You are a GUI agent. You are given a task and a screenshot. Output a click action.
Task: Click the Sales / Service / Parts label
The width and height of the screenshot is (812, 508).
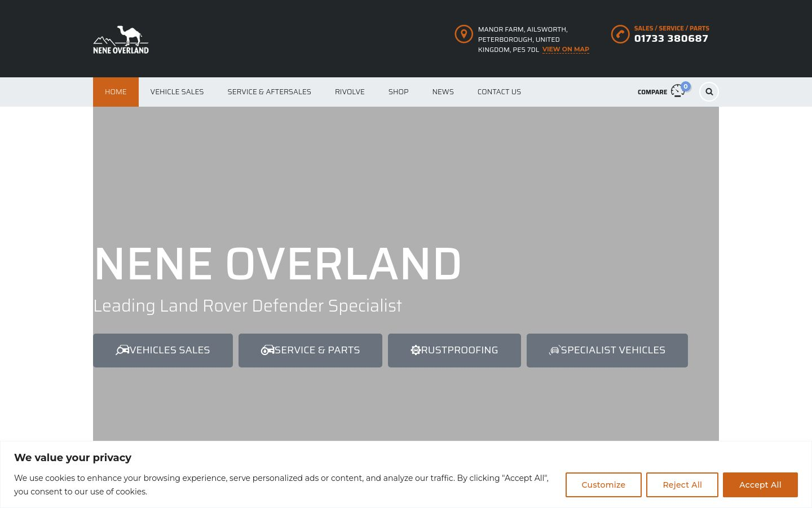pos(672,28)
